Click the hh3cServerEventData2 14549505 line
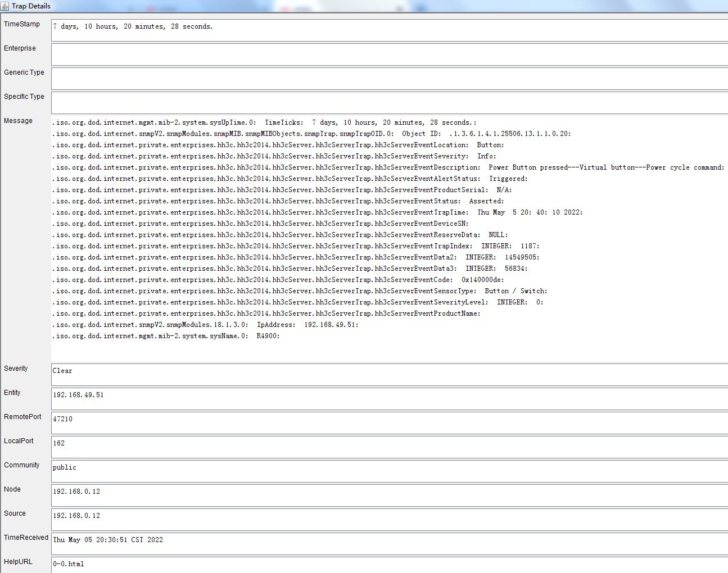This screenshot has width=728, height=573. 296,257
